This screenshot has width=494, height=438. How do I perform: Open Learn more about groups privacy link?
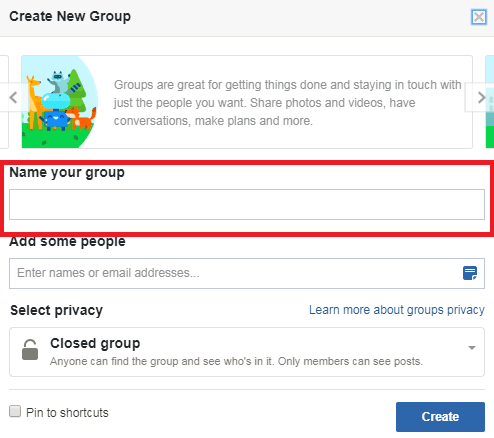point(397,310)
